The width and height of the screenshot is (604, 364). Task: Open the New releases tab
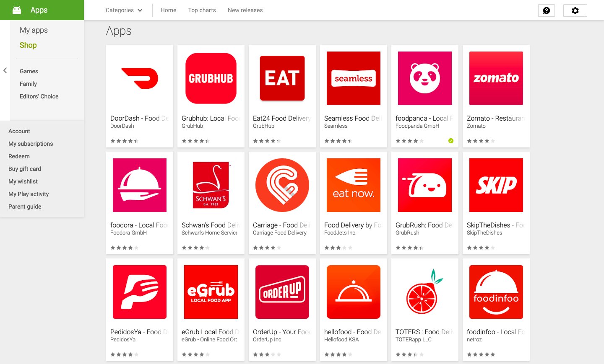point(245,10)
